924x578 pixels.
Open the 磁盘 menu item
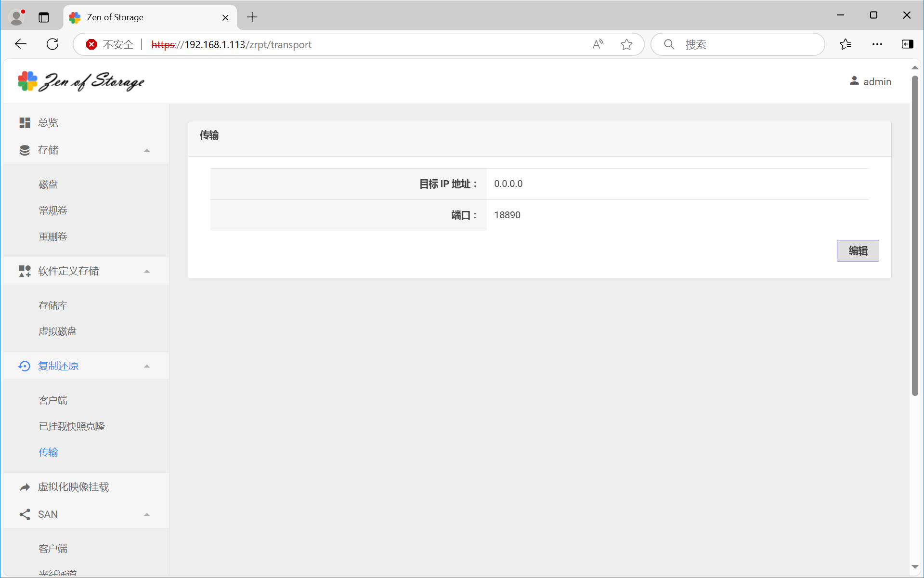click(x=48, y=184)
